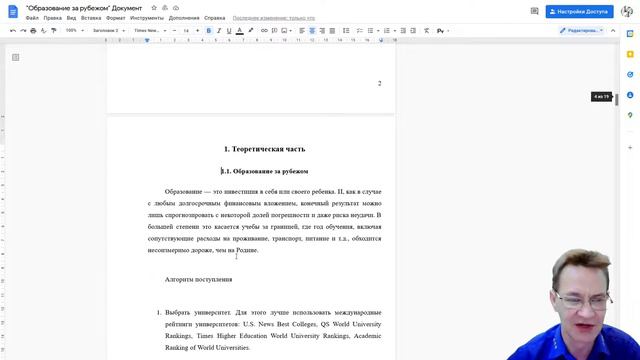Collapse the menus with the up chevron

click(613, 31)
